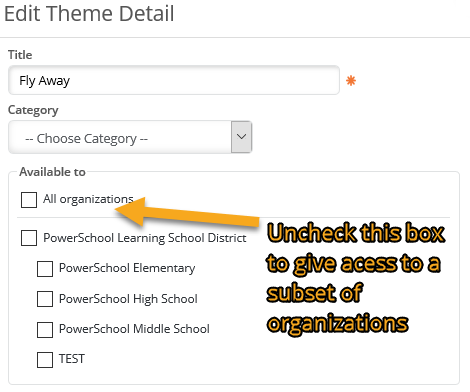Click the Category field label

(x=33, y=110)
